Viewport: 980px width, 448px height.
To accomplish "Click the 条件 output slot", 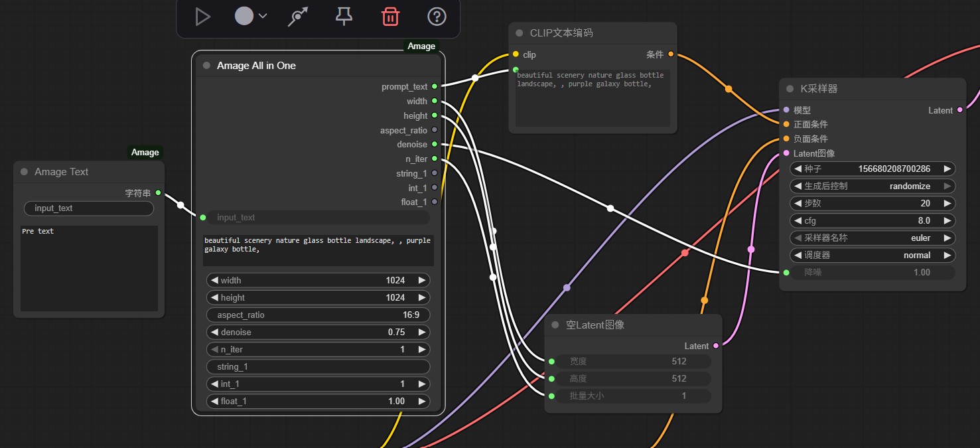I will 671,54.
